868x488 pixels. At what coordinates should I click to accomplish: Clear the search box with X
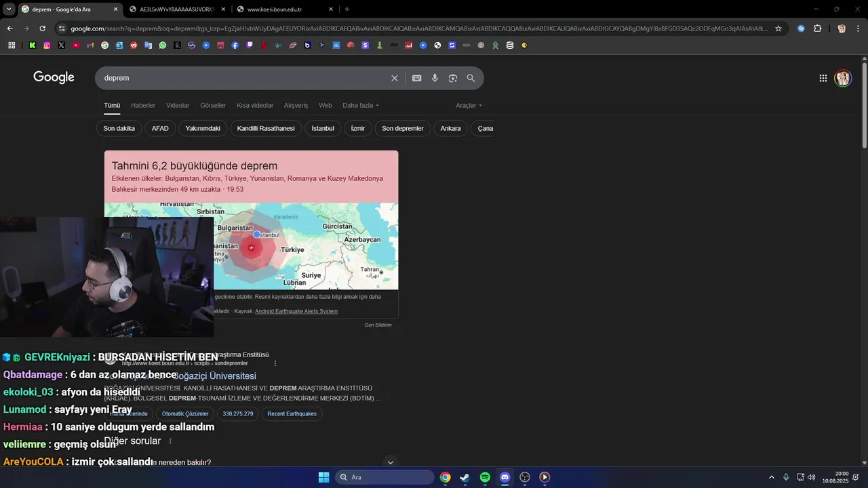(x=395, y=78)
